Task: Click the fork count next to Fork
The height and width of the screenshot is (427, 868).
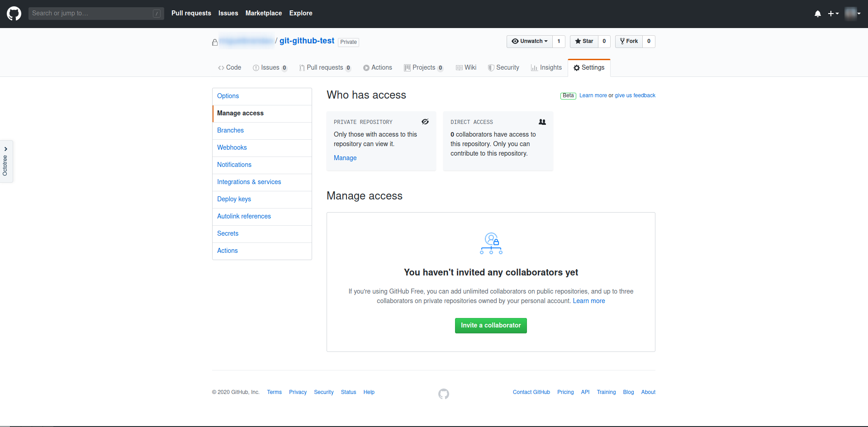Action: (x=649, y=41)
